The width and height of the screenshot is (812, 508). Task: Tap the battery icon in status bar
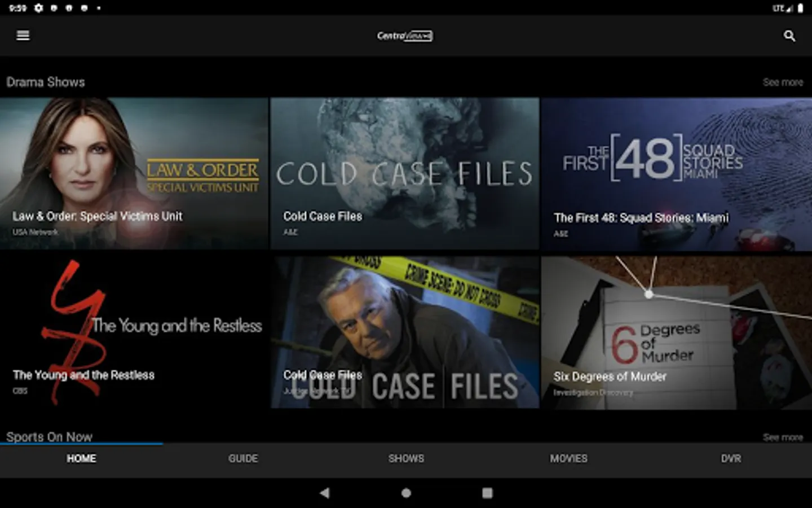800,8
